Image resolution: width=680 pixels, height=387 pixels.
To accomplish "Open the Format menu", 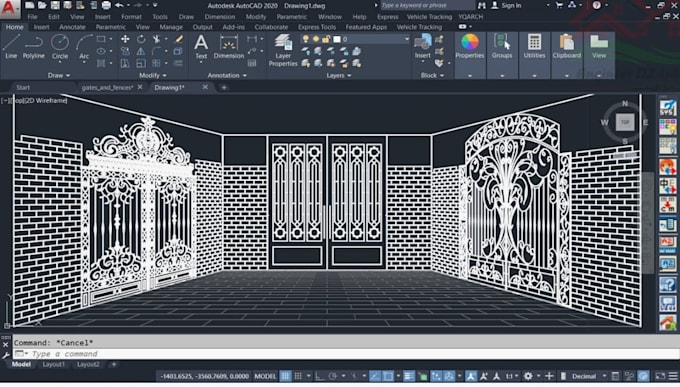I will click(x=131, y=16).
